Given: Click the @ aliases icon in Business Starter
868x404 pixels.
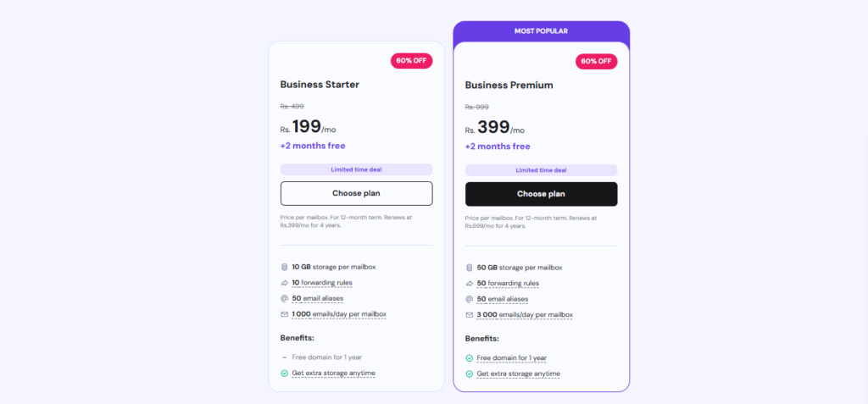Looking at the screenshot, I should [285, 298].
